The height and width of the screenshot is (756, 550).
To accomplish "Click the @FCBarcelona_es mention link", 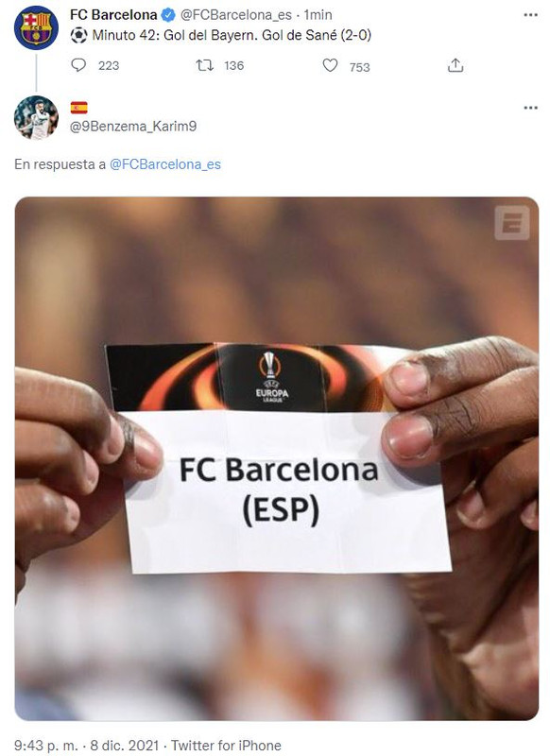I will 165,164.
